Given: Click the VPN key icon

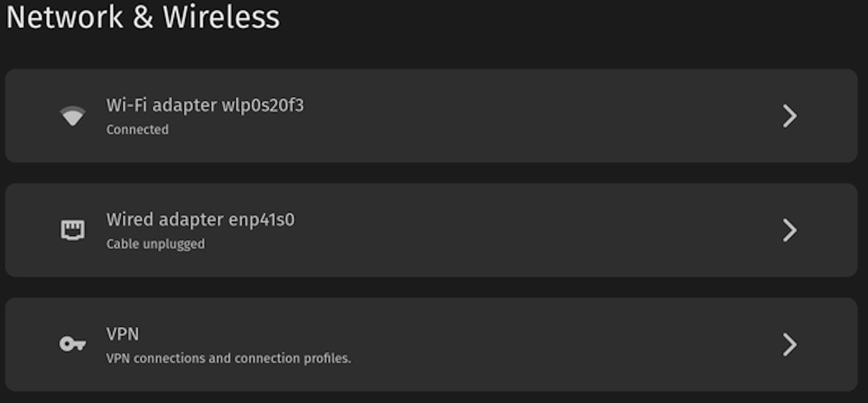Looking at the screenshot, I should 73,344.
